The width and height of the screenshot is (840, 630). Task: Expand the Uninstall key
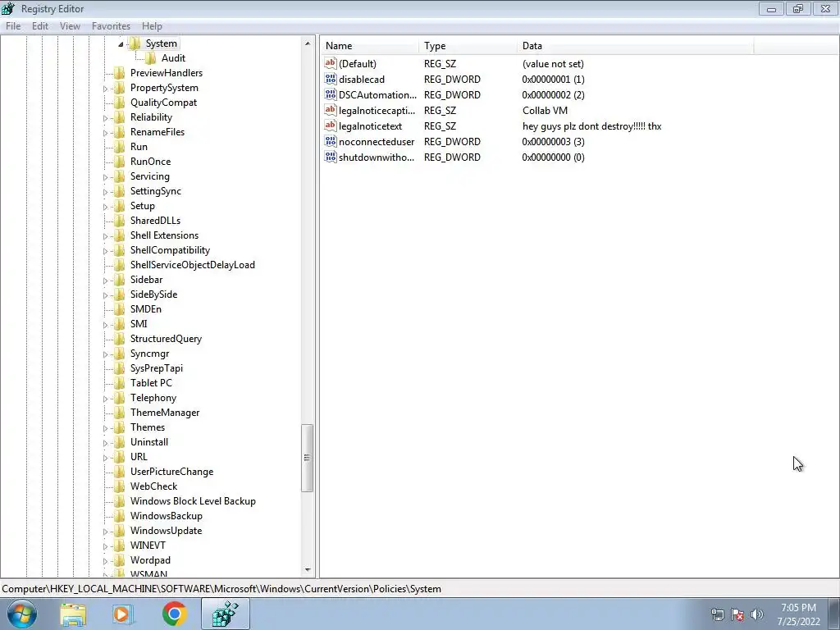[105, 442]
